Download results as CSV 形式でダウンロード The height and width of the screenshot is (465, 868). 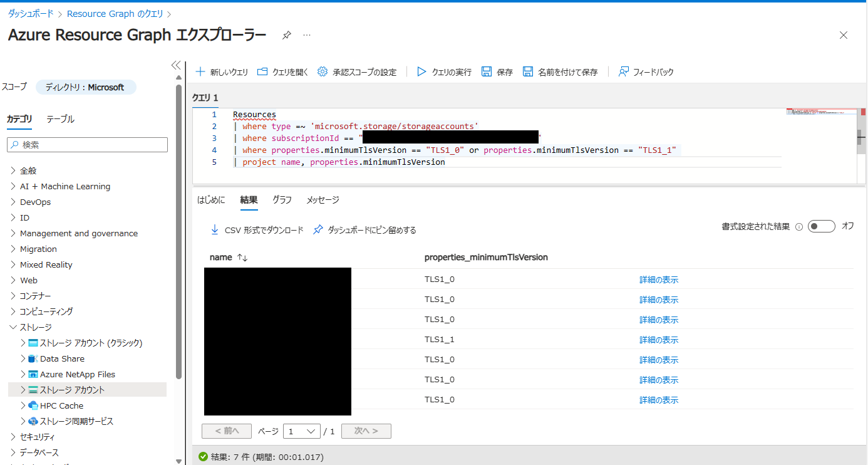(x=259, y=229)
